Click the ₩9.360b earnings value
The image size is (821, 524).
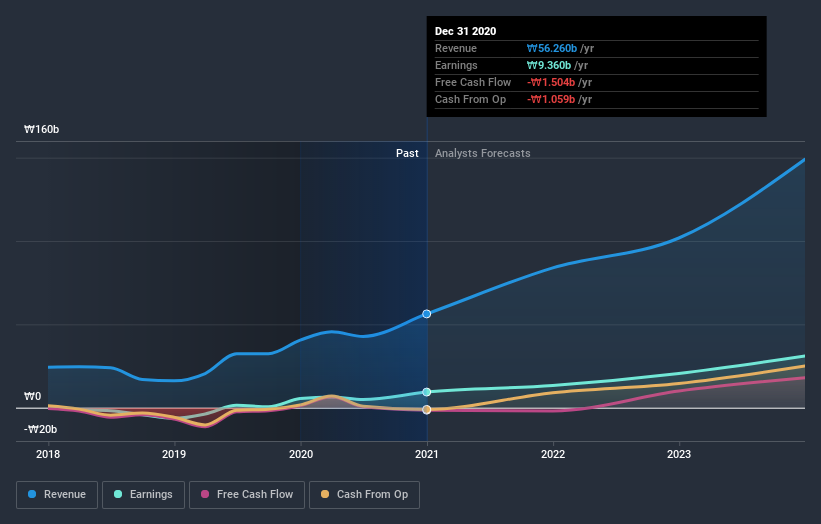point(549,65)
